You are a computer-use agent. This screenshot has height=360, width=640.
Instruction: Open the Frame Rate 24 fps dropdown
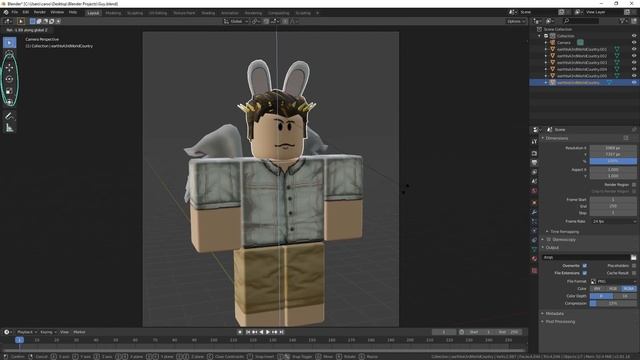coord(613,221)
